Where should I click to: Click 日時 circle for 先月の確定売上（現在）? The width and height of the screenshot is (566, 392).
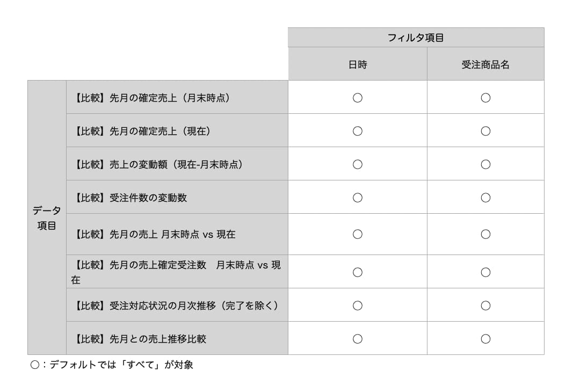(x=357, y=131)
